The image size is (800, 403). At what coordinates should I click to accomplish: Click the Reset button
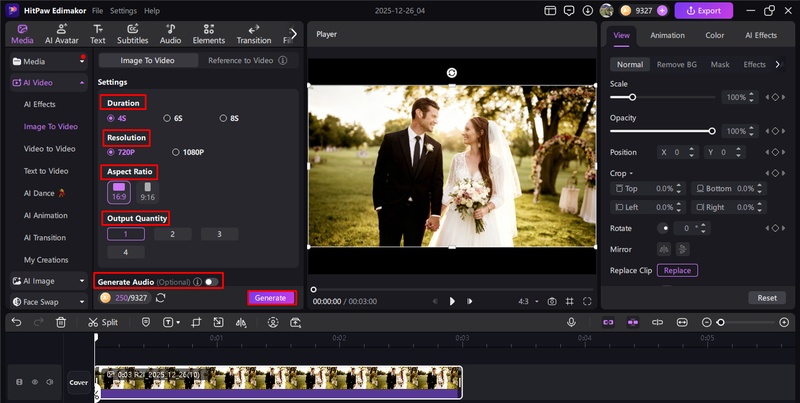767,298
